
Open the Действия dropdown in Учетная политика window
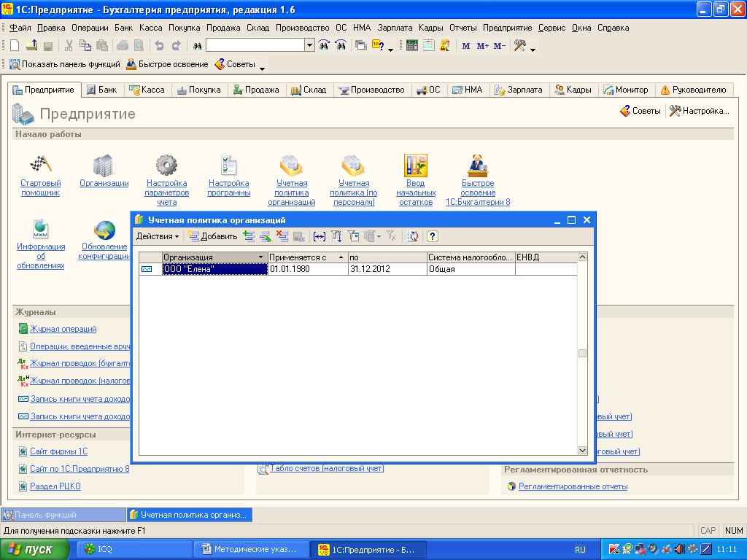tap(158, 236)
